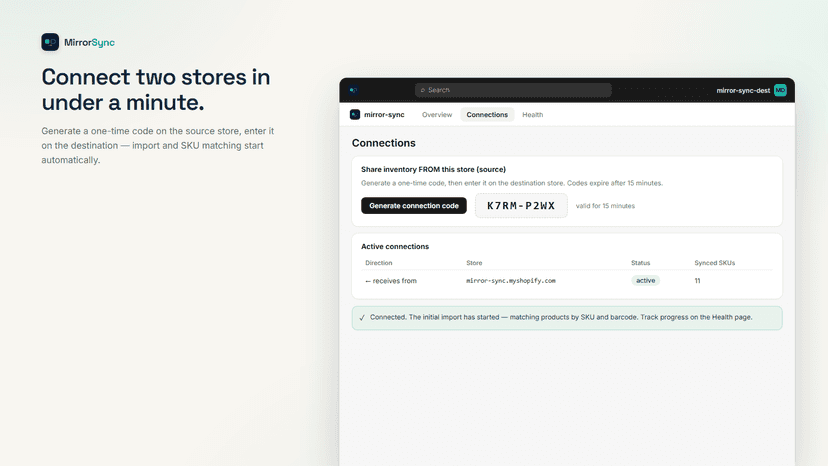Click the Connections page heading
Screen dimensions: 828x466
click(383, 143)
